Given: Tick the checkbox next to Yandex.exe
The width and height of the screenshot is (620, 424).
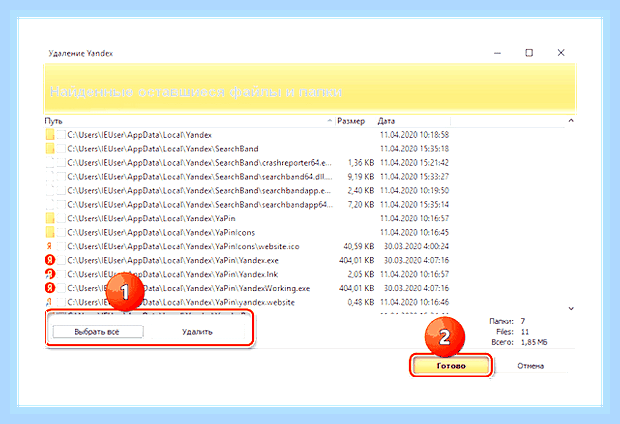Looking at the screenshot, I should [61, 260].
